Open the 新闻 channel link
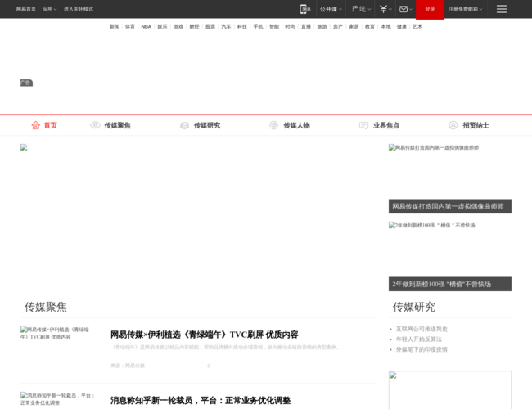 click(x=115, y=26)
